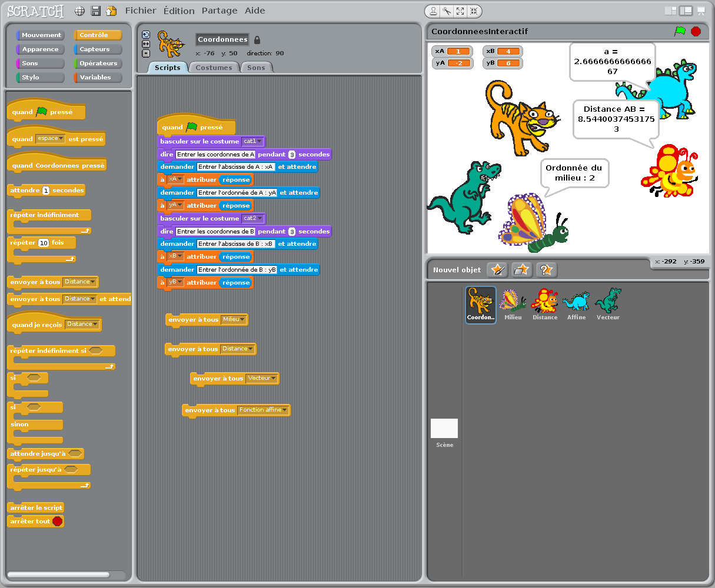The width and height of the screenshot is (715, 588).
Task: Open the Capteurs block category
Action: pos(98,49)
